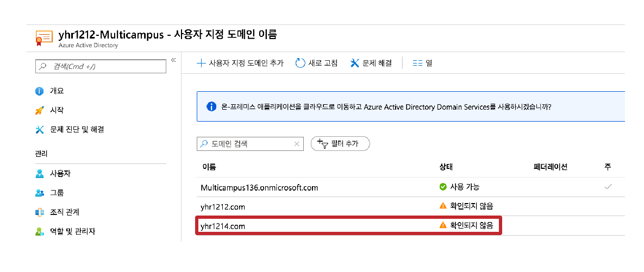
Task: Click the green check 사용 가능 status
Action: pyautogui.click(x=459, y=187)
